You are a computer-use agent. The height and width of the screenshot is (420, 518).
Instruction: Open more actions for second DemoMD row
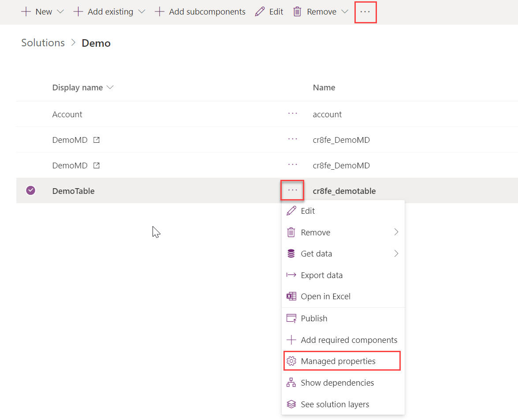(292, 164)
